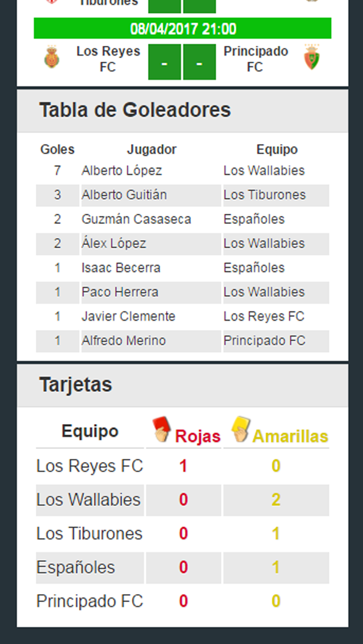Open the Tabla de Goleadores header
363x644 pixels.
[183, 111]
